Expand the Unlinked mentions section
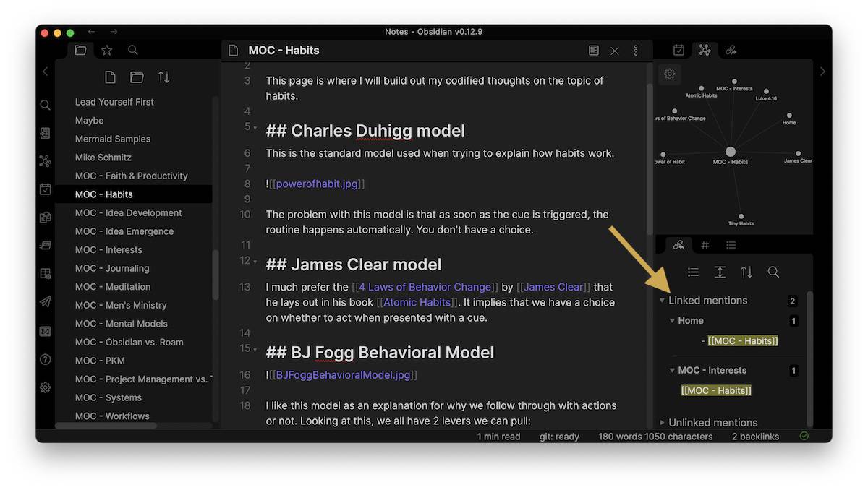This screenshot has width=868, height=490. (x=661, y=422)
